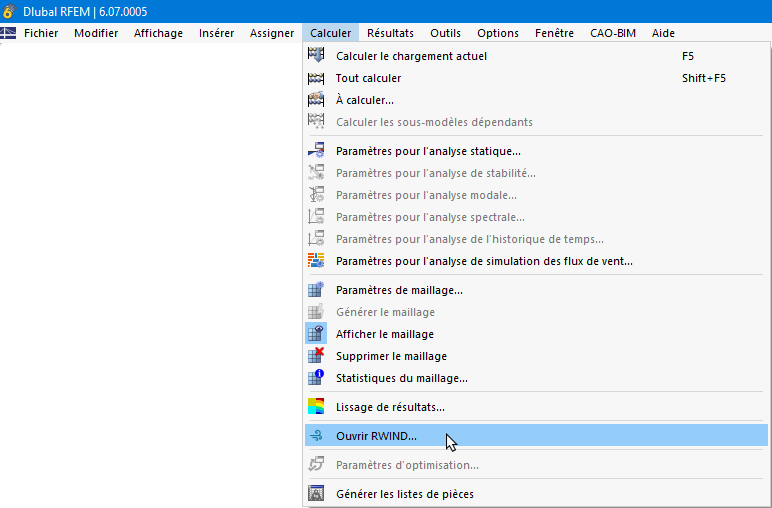
Task: Open the Insérer menu
Action: pos(216,33)
